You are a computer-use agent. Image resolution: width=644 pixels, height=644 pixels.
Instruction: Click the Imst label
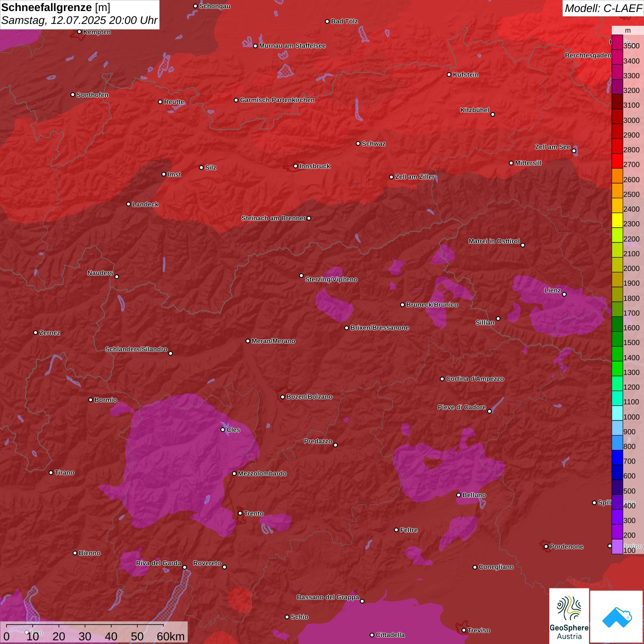(x=174, y=174)
